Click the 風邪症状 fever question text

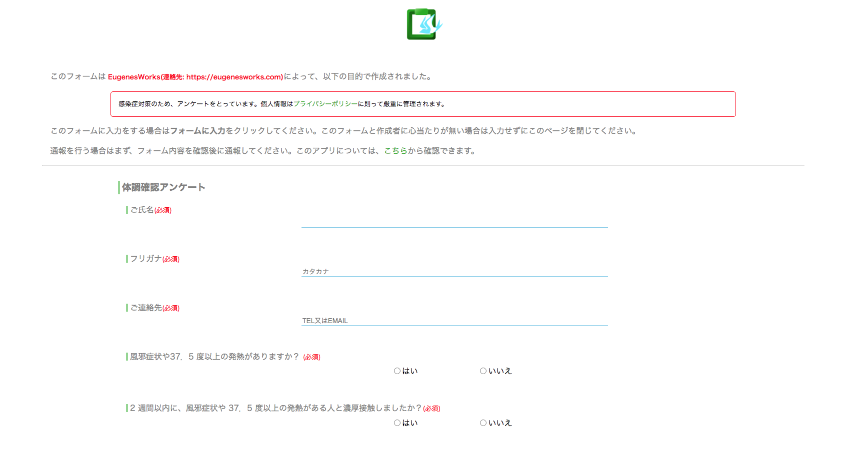coord(213,357)
